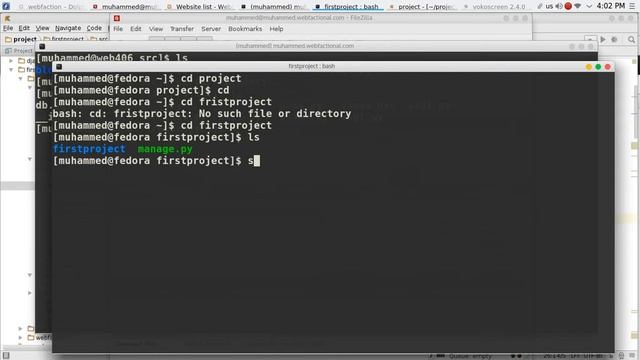
Task: Click the FileZilla window title icon
Action: pyautogui.click(x=117, y=18)
